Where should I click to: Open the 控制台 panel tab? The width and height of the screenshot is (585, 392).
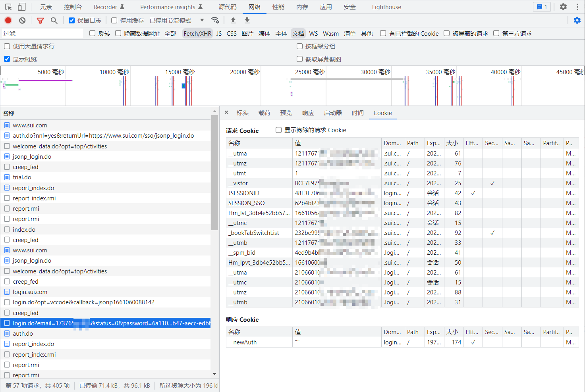[x=73, y=7]
